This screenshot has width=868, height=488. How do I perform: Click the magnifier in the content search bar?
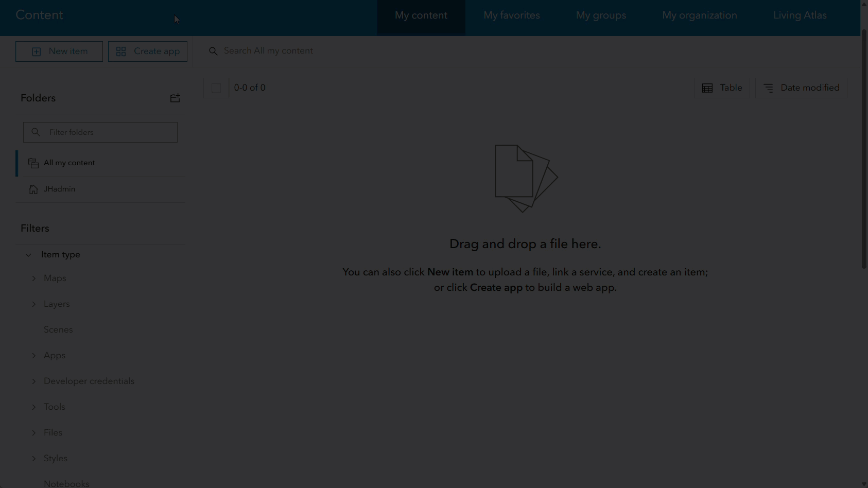tap(214, 50)
